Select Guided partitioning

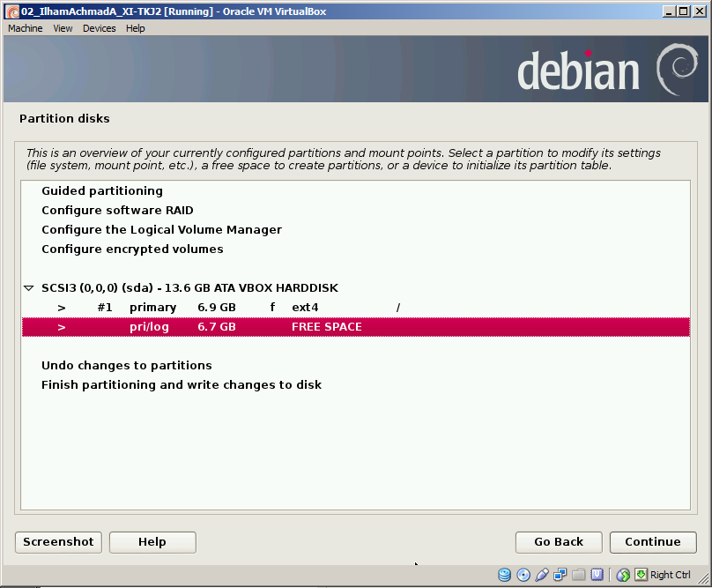(x=101, y=190)
